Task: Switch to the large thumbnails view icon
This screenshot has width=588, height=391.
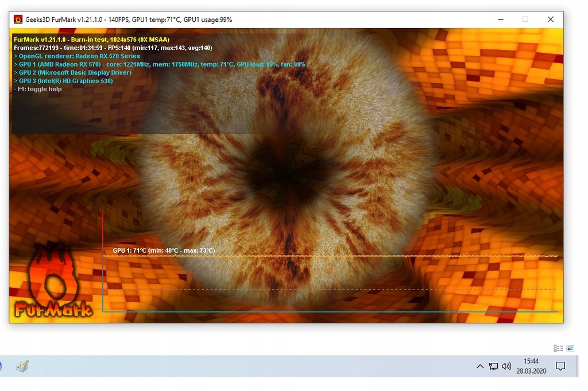Action: (x=570, y=349)
